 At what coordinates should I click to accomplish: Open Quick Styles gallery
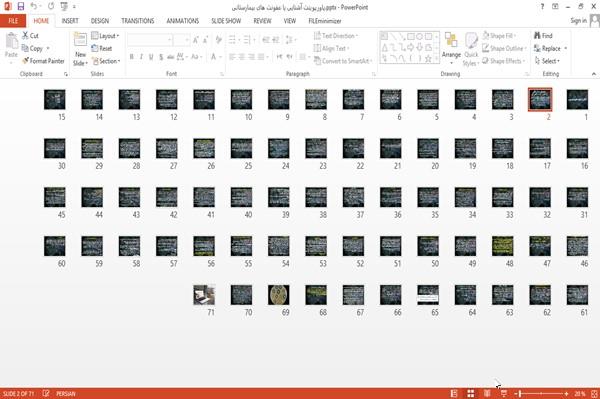tap(471, 49)
